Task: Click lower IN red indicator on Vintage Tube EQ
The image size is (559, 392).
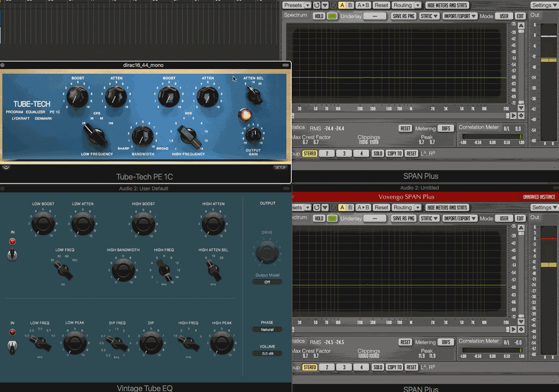Action: [12, 332]
